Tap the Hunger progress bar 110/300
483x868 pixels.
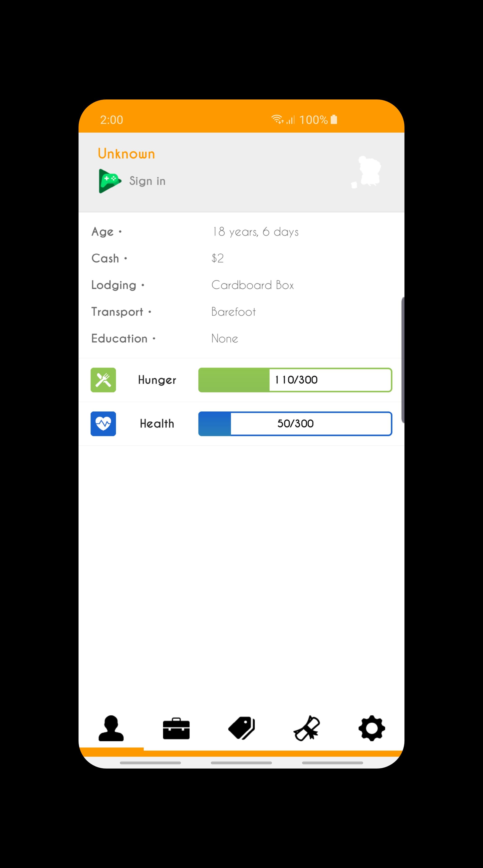click(x=295, y=380)
